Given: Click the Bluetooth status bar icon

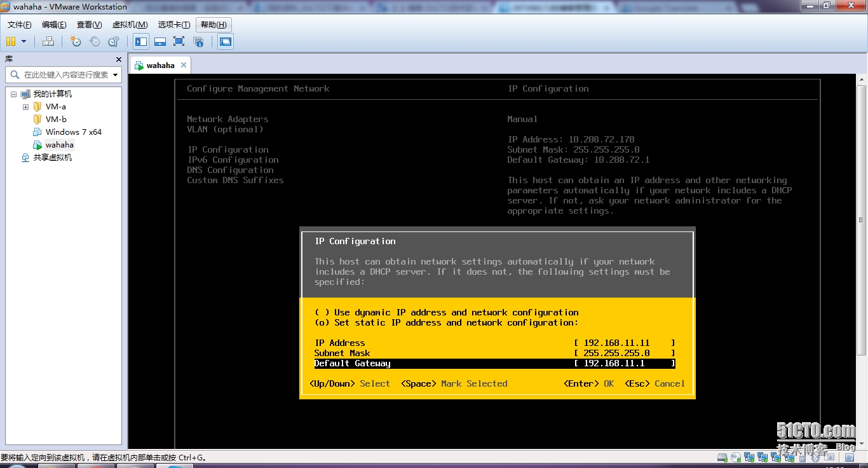Looking at the screenshot, I should tap(815, 457).
